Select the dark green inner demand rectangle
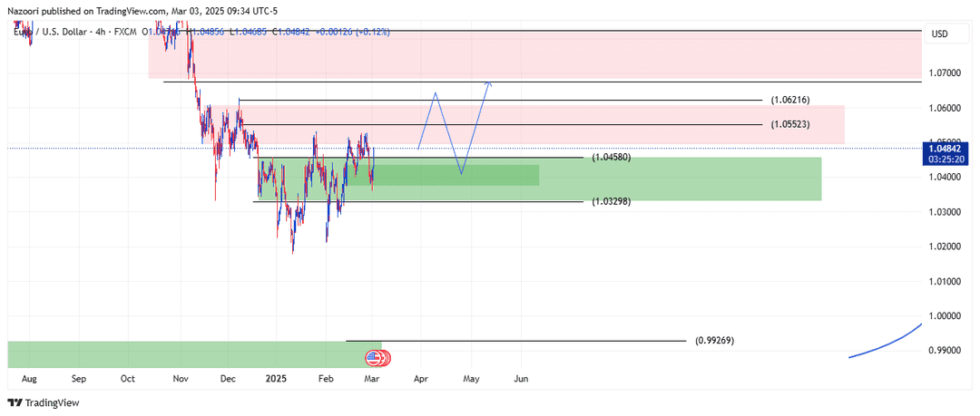This screenshot has width=980, height=416. click(x=442, y=176)
